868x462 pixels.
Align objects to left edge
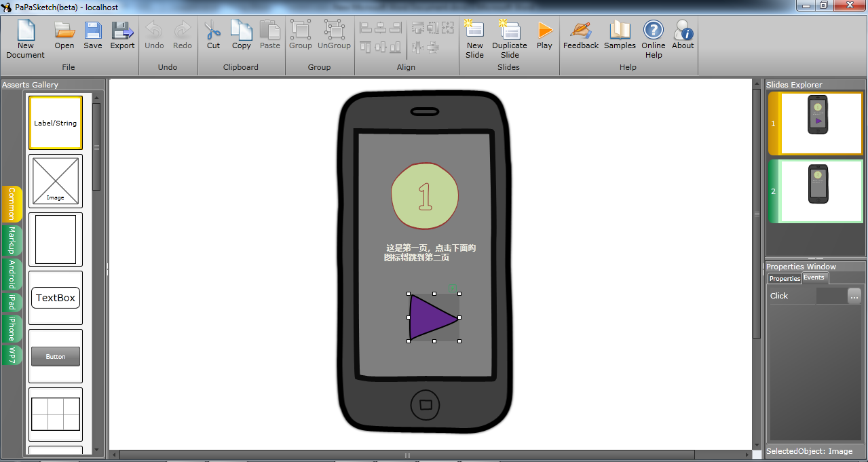[366, 28]
